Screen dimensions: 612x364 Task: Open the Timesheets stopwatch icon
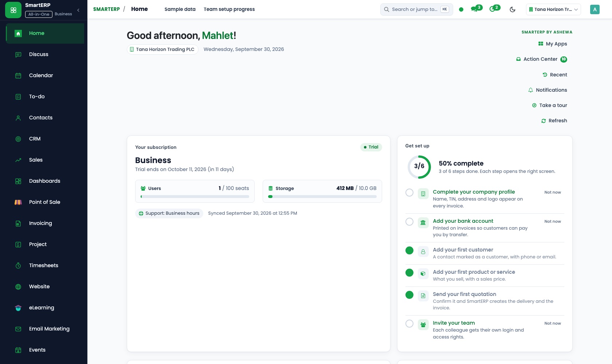click(x=18, y=265)
